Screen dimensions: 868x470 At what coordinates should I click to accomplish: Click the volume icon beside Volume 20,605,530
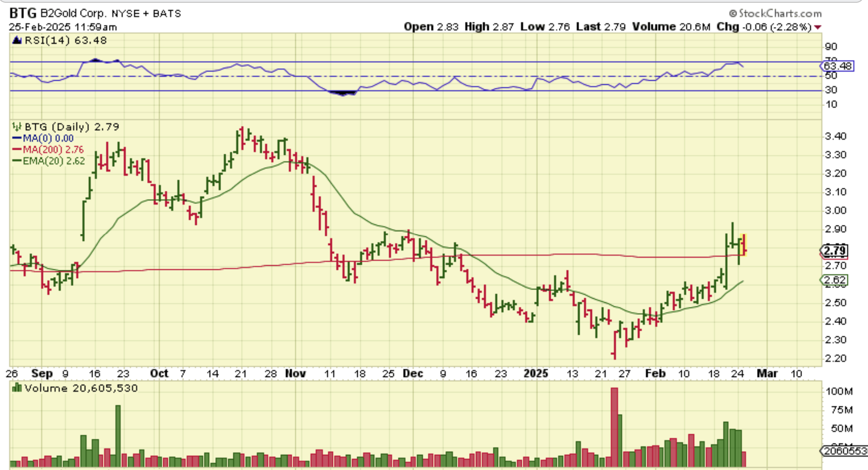17,388
